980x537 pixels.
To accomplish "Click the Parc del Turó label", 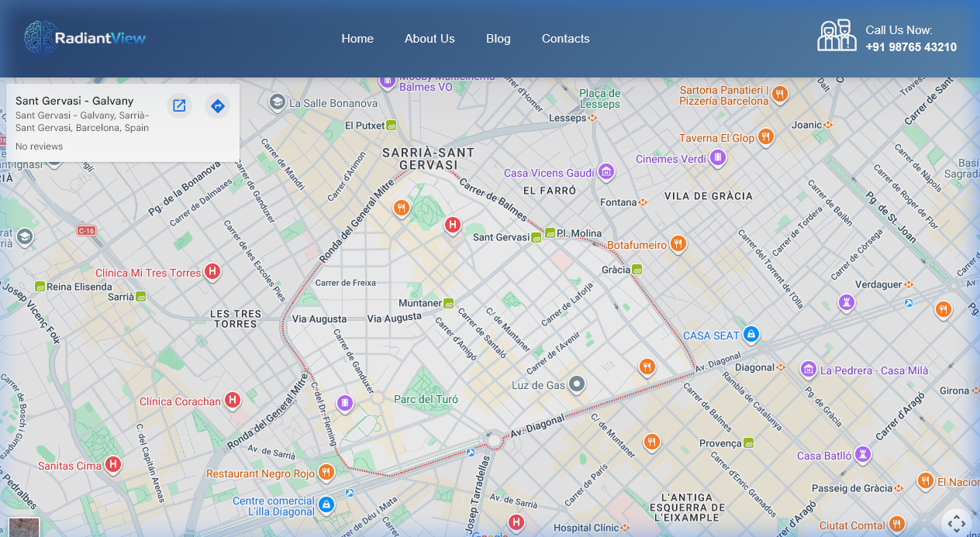I will pos(426,399).
